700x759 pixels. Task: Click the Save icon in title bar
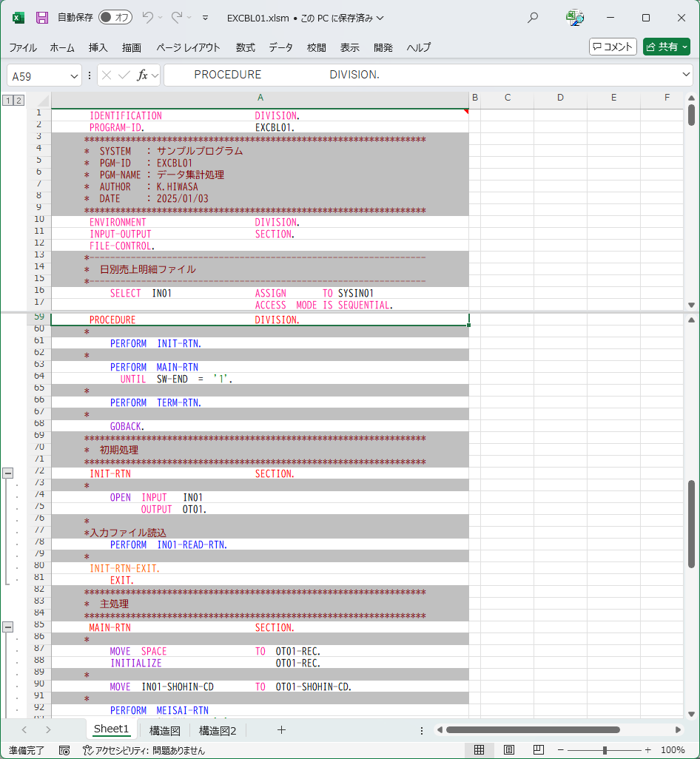tap(42, 17)
